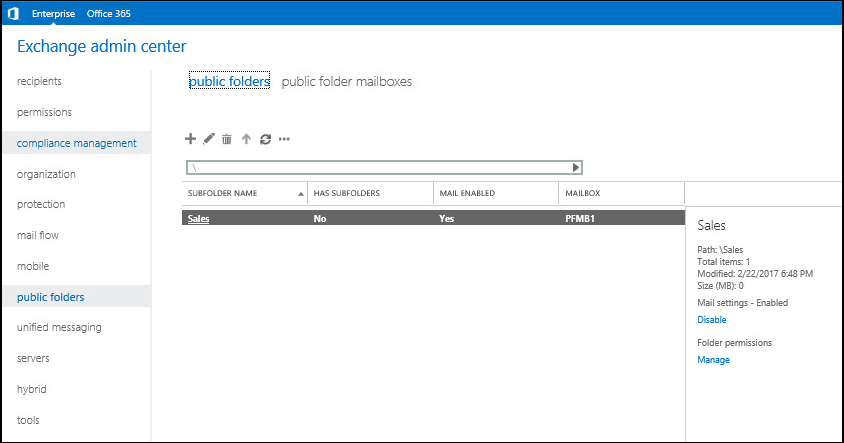This screenshot has width=844, height=443.
Task: Open public folders tab heading
Action: click(x=229, y=81)
